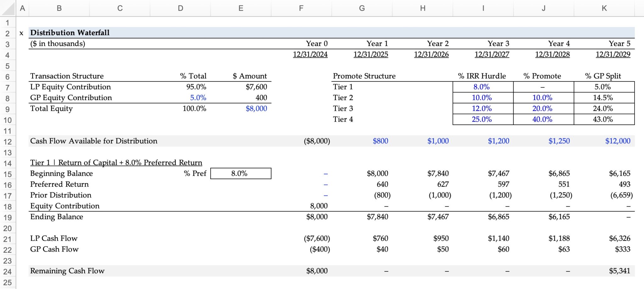Select row 12 header
This screenshot has width=644, height=289.
pos(8,142)
